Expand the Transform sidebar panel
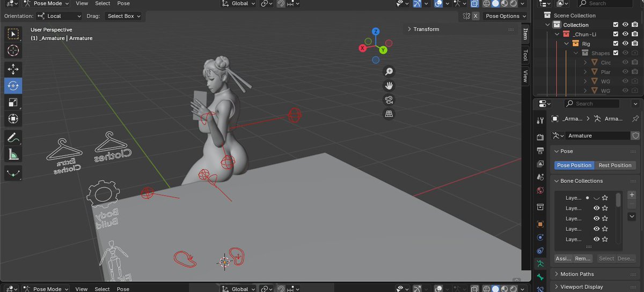Viewport: 644px width, 292px height. [x=426, y=29]
